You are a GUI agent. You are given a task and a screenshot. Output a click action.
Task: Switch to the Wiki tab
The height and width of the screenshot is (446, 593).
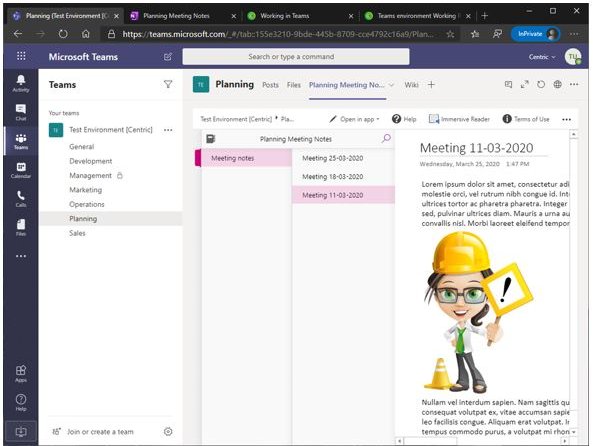tap(411, 85)
